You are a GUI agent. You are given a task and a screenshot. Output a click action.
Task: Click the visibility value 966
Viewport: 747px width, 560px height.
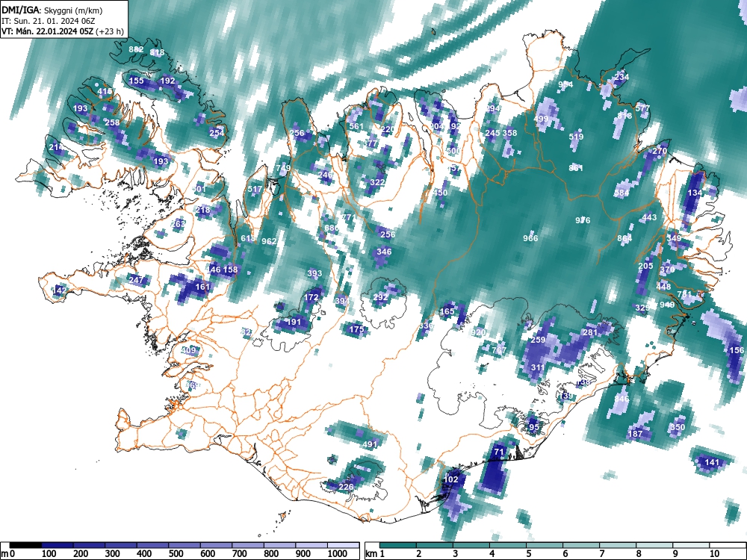click(x=530, y=239)
